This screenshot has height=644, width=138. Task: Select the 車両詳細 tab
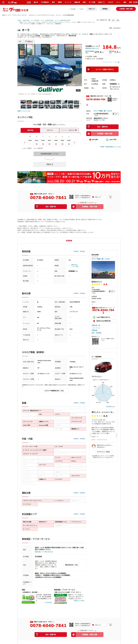point(69,241)
